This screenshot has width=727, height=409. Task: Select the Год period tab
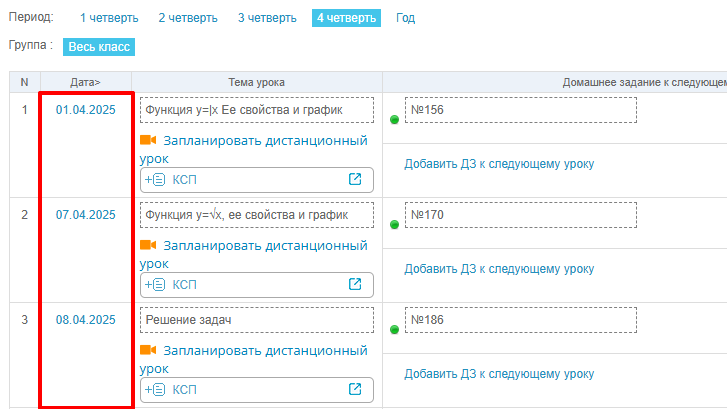[405, 18]
